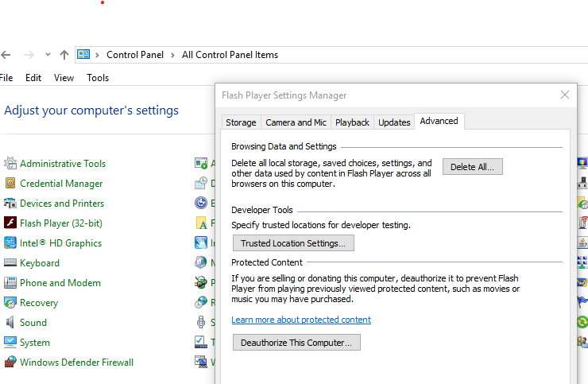Switch to the Camera and Mic tab
The image size is (588, 384).
click(296, 122)
